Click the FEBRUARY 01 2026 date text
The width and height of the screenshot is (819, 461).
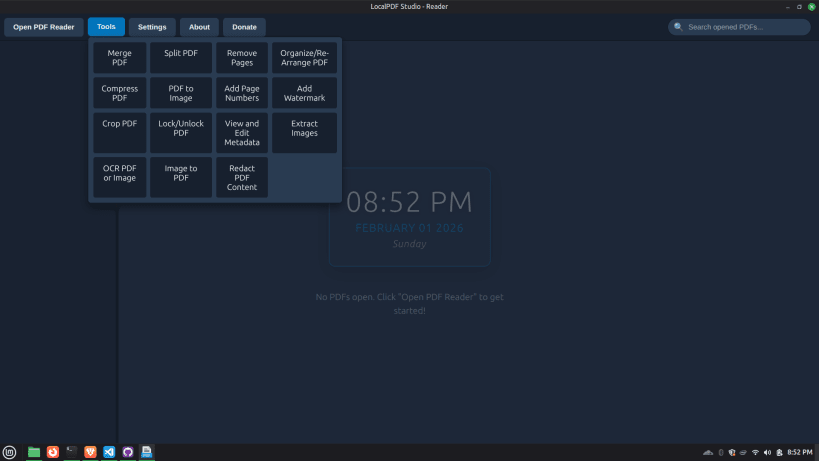tap(410, 228)
